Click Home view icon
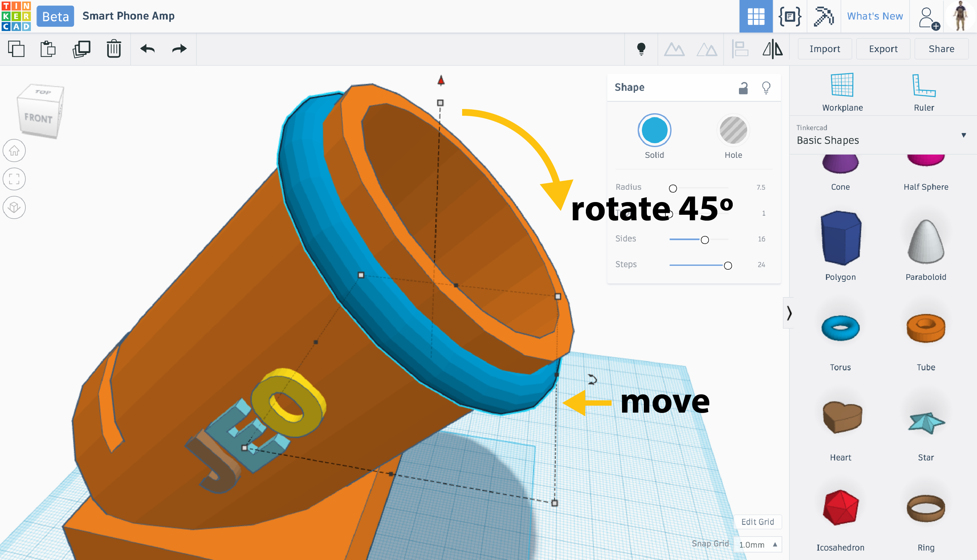Screen dimensions: 977x560 14,150
